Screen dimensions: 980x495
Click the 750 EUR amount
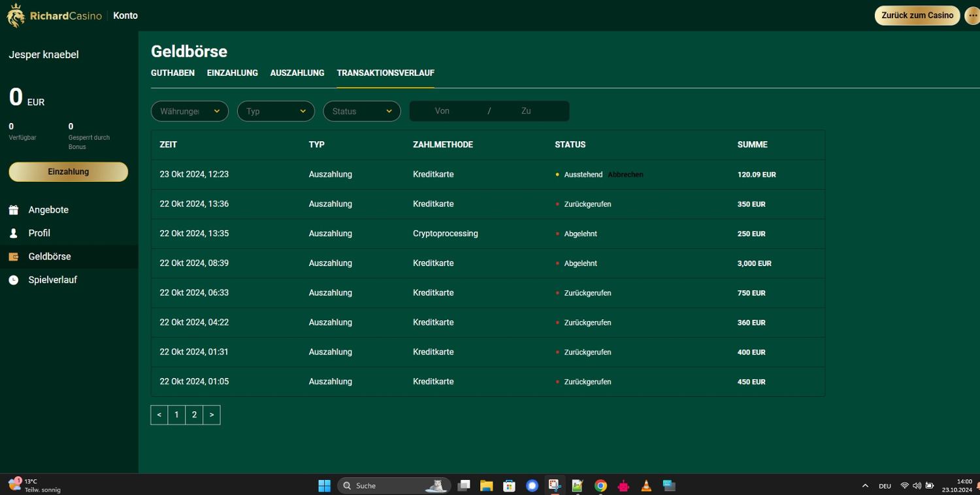click(751, 293)
